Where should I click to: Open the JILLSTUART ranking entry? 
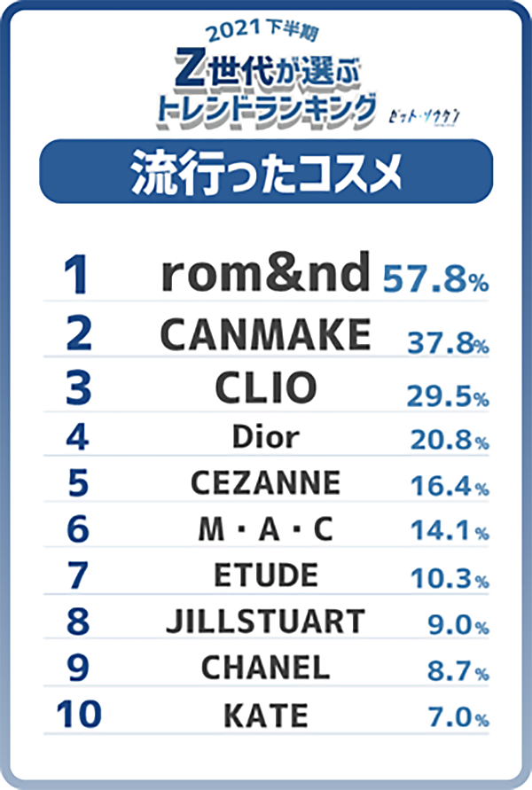point(265,622)
